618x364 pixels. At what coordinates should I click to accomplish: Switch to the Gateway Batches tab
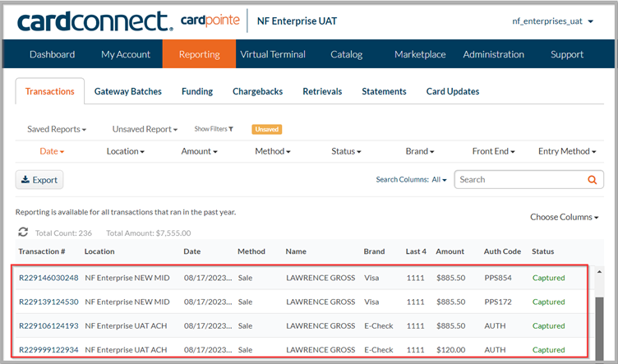click(x=127, y=91)
